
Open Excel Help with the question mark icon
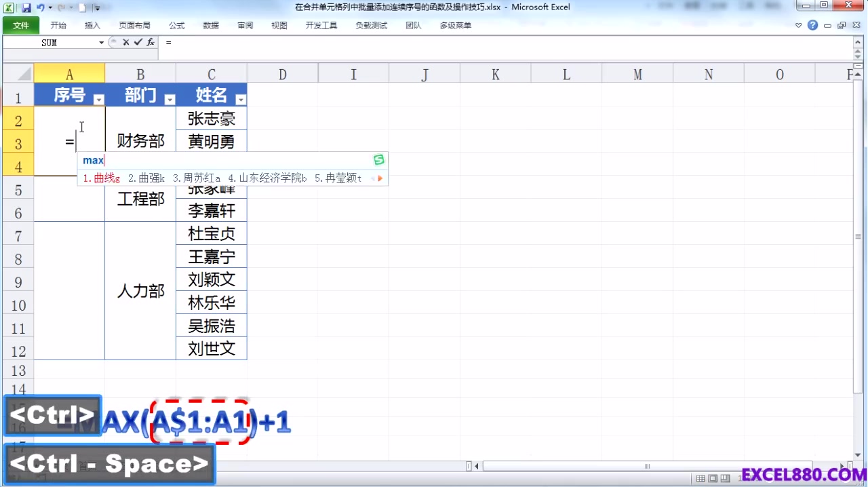tap(812, 25)
